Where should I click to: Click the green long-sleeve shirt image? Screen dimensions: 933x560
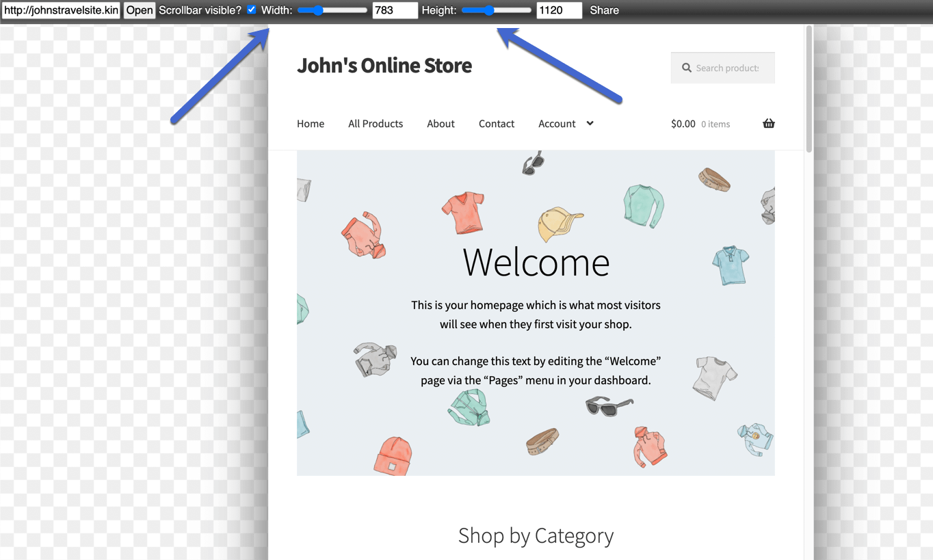(643, 205)
